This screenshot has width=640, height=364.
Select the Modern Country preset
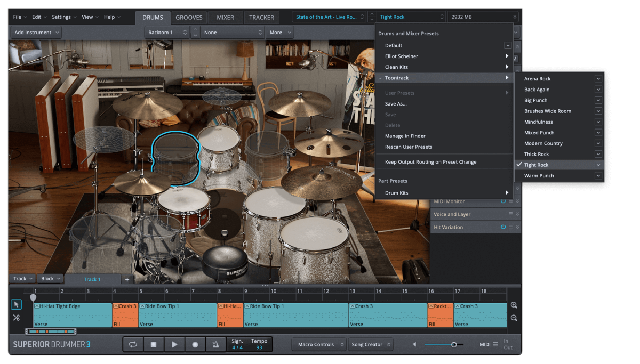[x=558, y=143]
